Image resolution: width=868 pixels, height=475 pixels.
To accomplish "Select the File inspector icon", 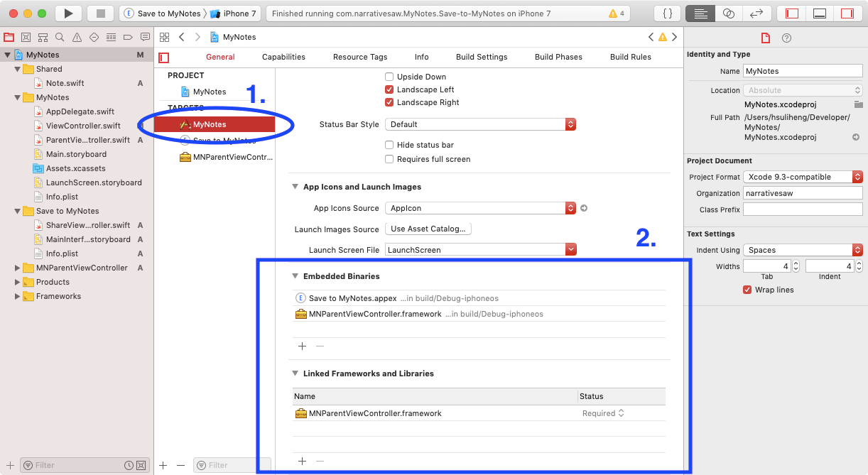I will (x=765, y=38).
